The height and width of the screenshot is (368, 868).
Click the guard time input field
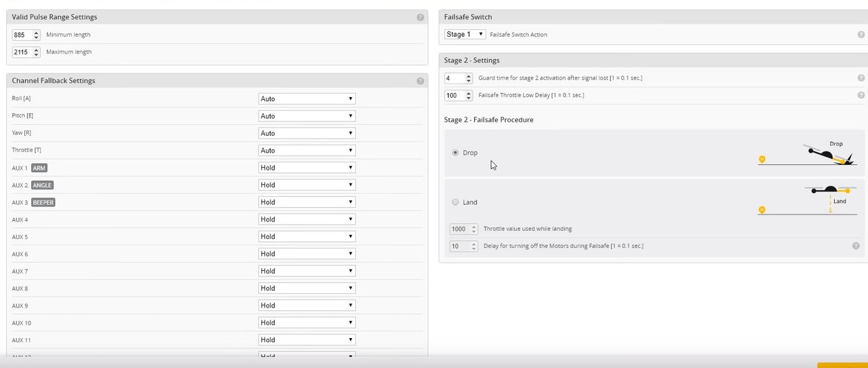(x=458, y=78)
